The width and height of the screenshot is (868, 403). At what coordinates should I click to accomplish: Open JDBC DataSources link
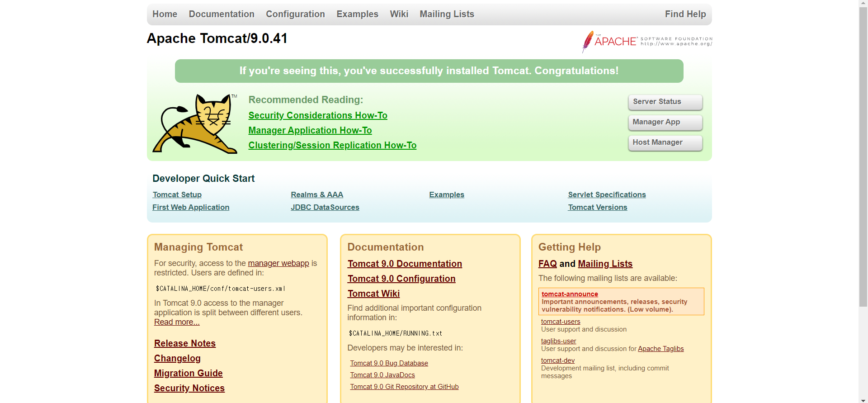[325, 207]
